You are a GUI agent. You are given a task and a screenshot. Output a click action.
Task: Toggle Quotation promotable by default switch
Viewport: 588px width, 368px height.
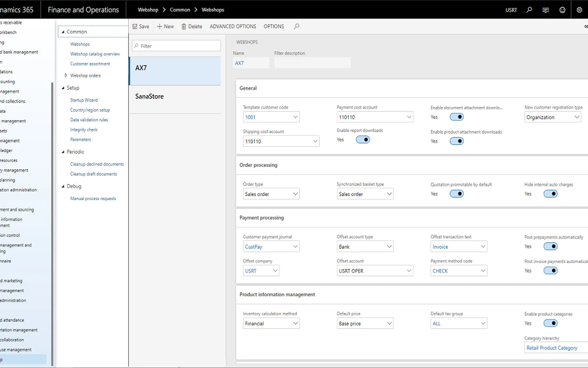pyautogui.click(x=456, y=194)
